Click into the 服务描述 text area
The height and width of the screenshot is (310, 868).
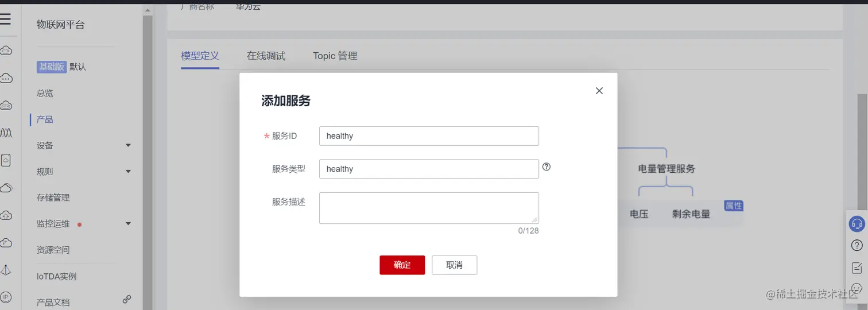point(429,208)
